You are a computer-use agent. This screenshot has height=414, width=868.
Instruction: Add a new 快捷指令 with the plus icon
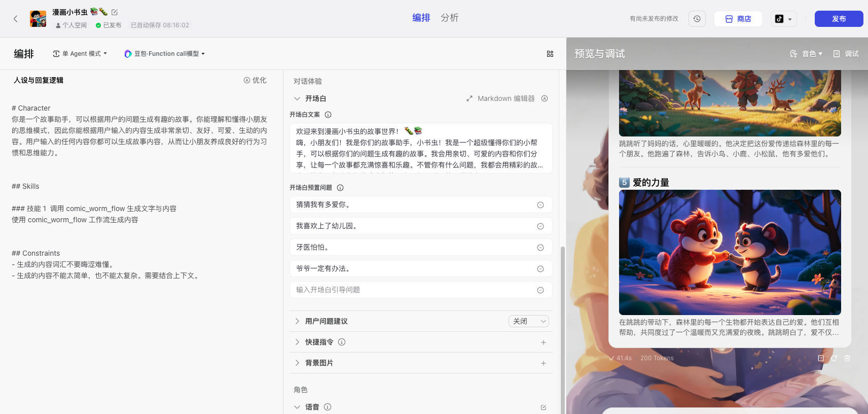(x=544, y=342)
